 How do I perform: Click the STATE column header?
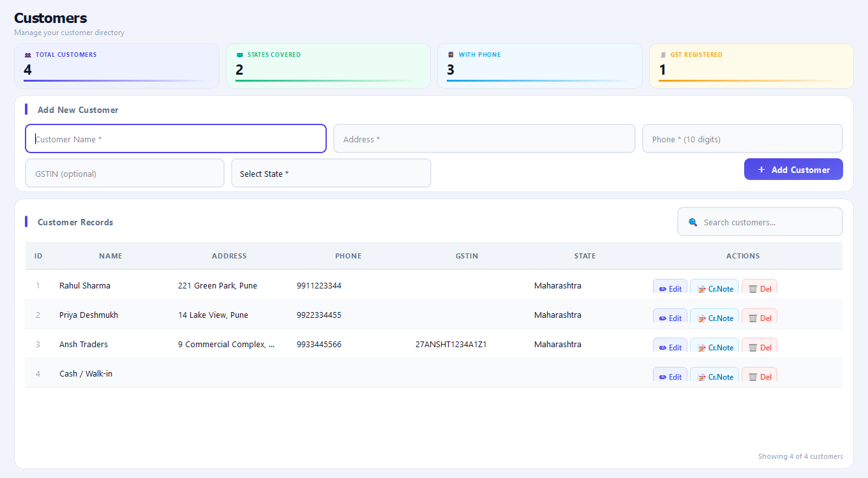(585, 256)
